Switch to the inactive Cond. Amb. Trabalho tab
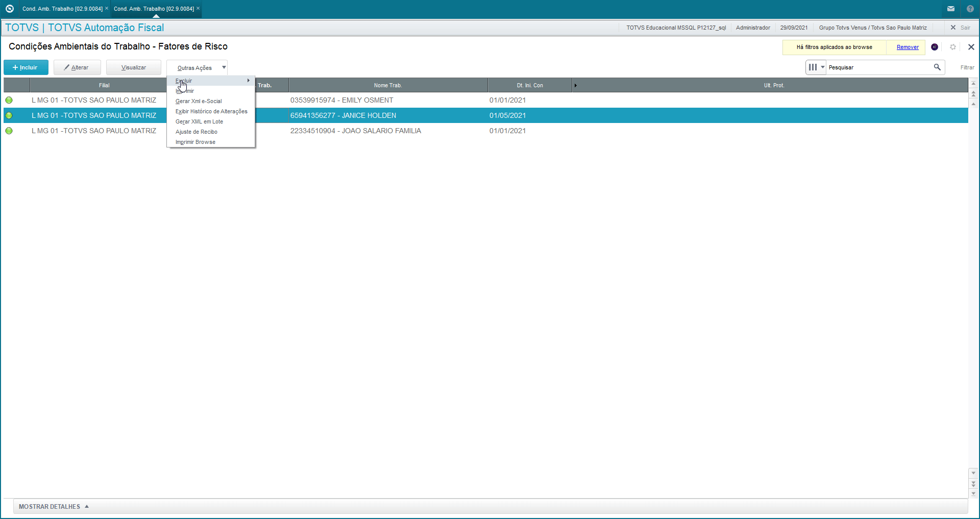 (62, 9)
